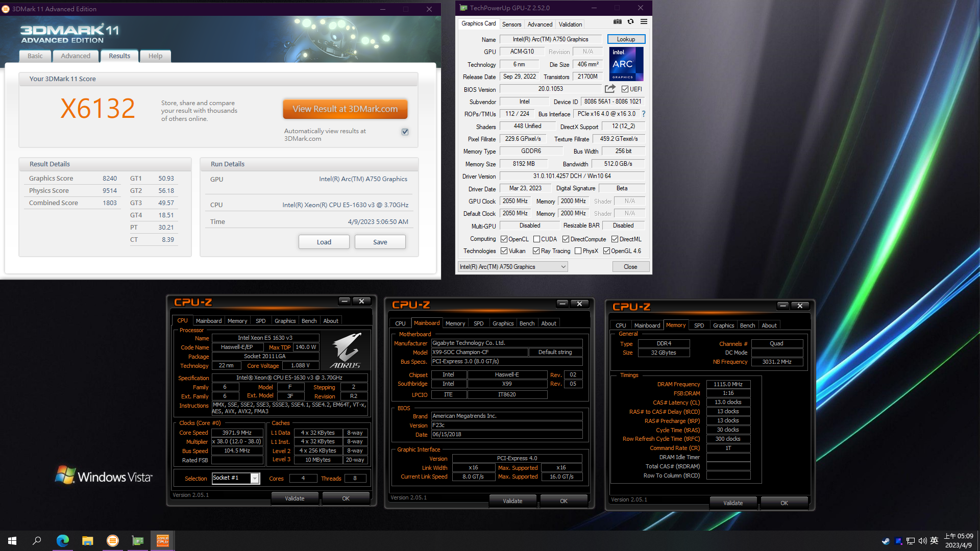This screenshot has height=551, width=980.
Task: Open taskbar search magnifier
Action: 37,541
